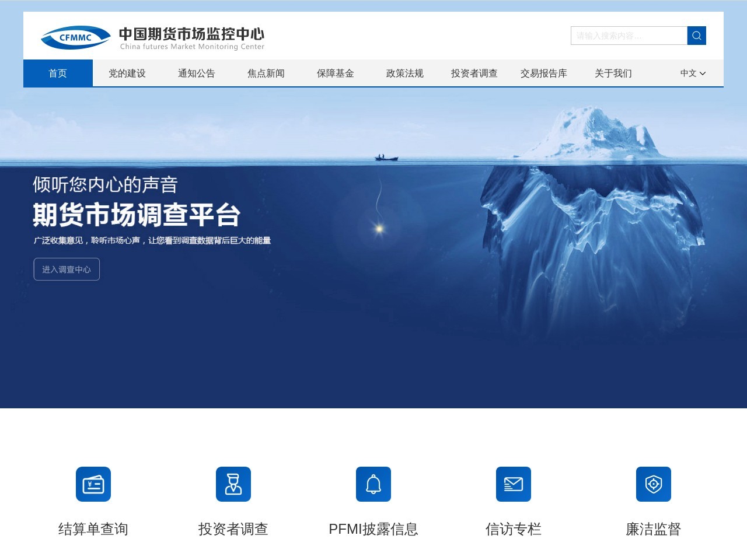Click the 进入调查中心 button
747x560 pixels.
click(67, 269)
